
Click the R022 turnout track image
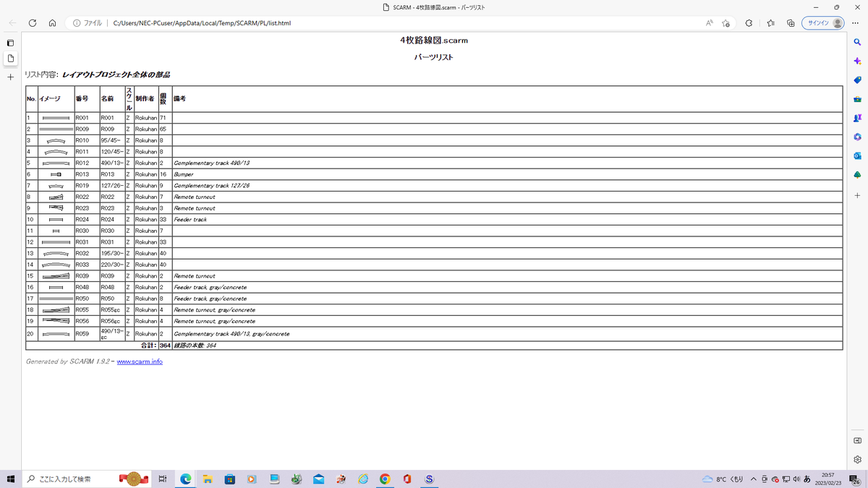click(56, 197)
